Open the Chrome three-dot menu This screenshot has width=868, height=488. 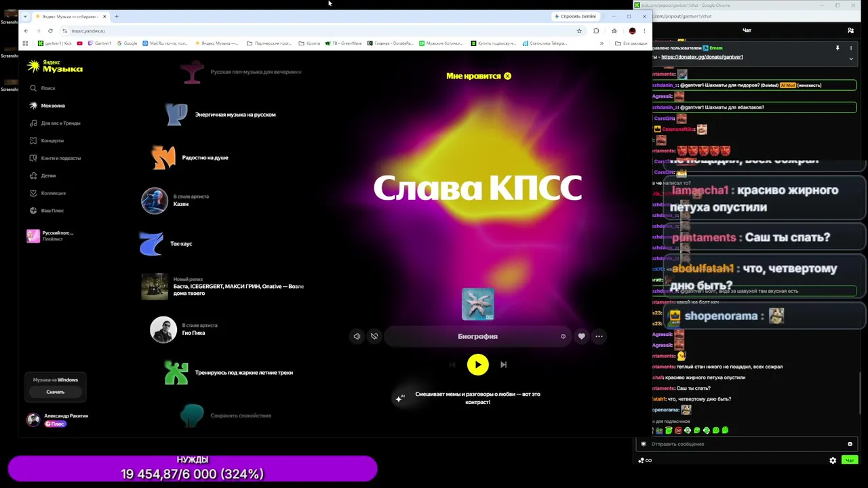644,30
